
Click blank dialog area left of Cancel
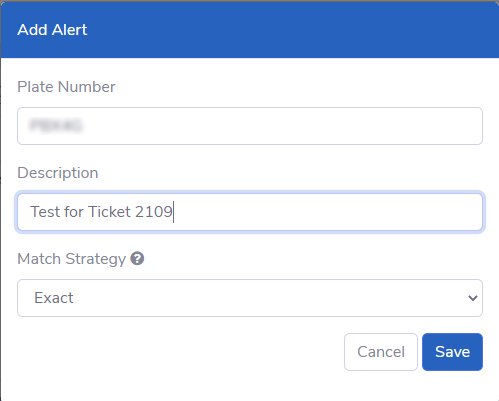180,352
